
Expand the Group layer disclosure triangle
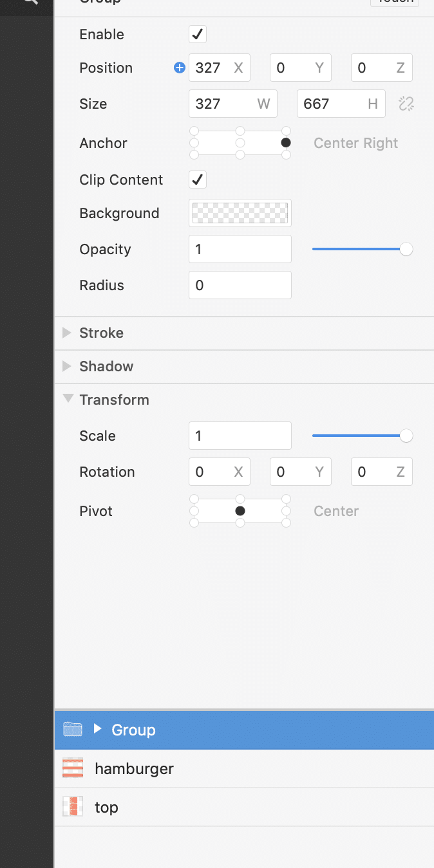pos(98,729)
